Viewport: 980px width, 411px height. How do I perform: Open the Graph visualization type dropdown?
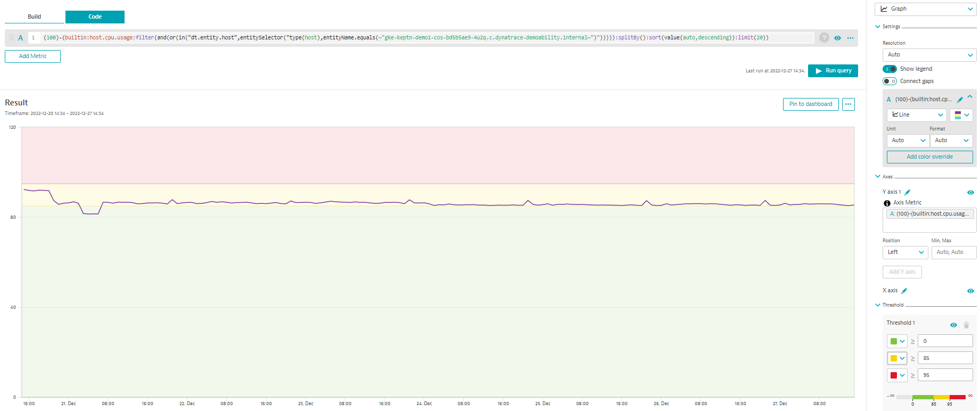tap(925, 9)
